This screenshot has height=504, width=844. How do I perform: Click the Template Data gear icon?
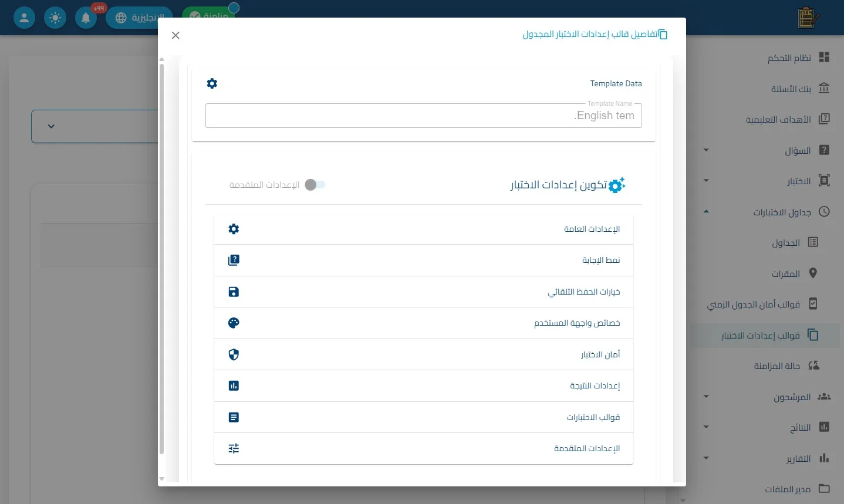click(212, 83)
